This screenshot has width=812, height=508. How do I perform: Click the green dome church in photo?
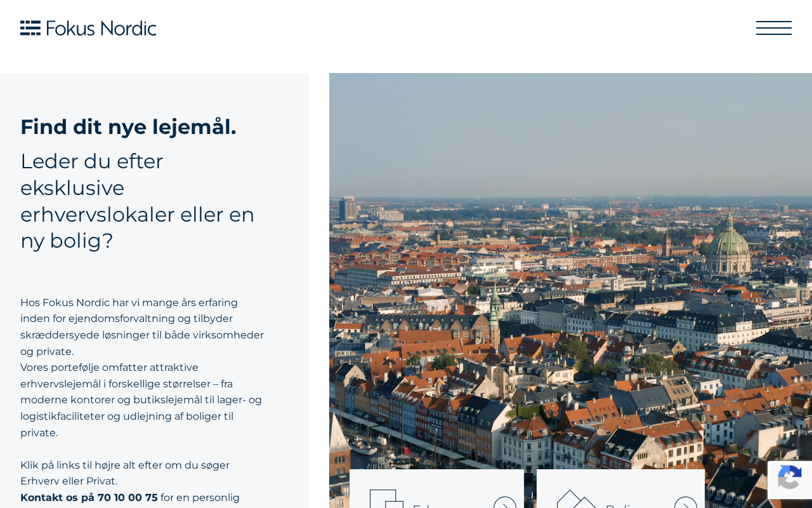[x=729, y=248]
